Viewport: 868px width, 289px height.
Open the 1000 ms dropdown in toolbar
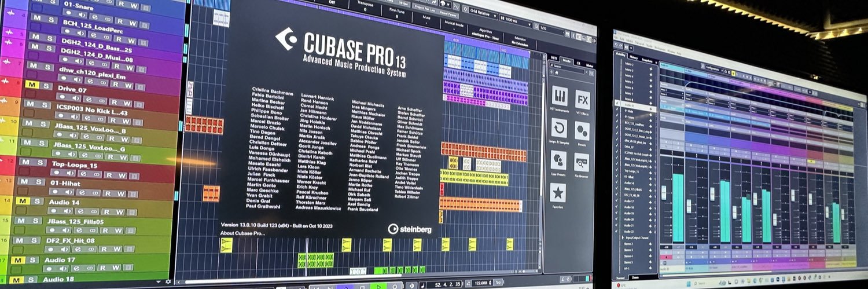[x=516, y=20]
